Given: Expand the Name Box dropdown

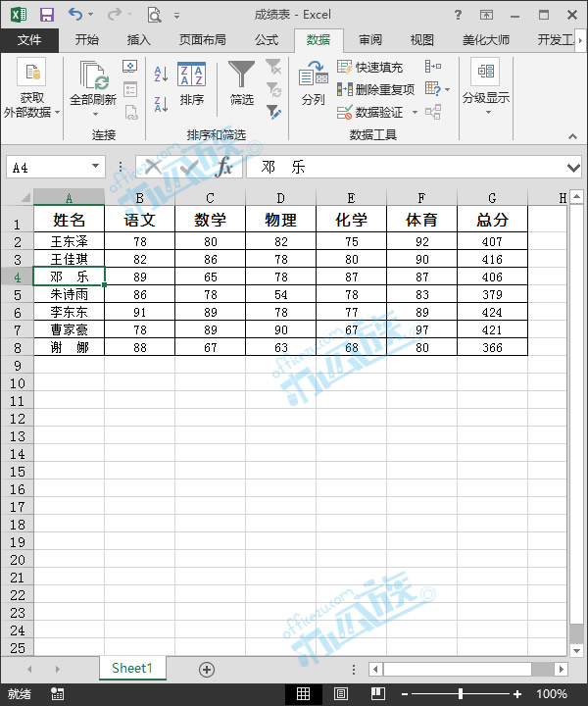Looking at the screenshot, I should click(x=95, y=166).
